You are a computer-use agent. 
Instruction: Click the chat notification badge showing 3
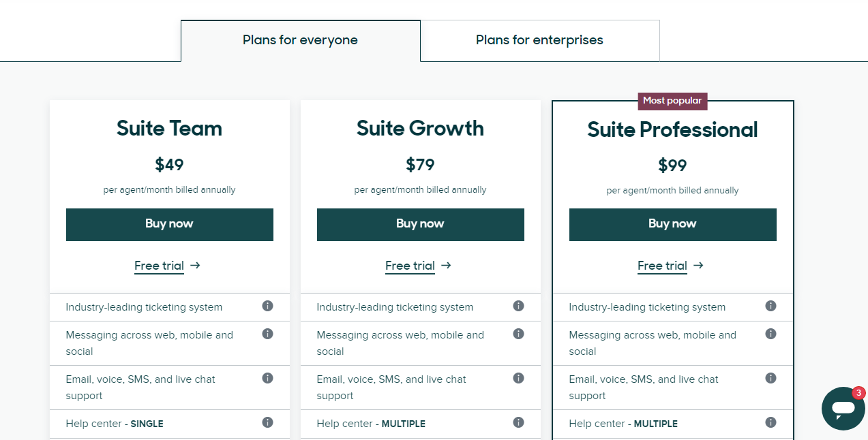click(856, 393)
